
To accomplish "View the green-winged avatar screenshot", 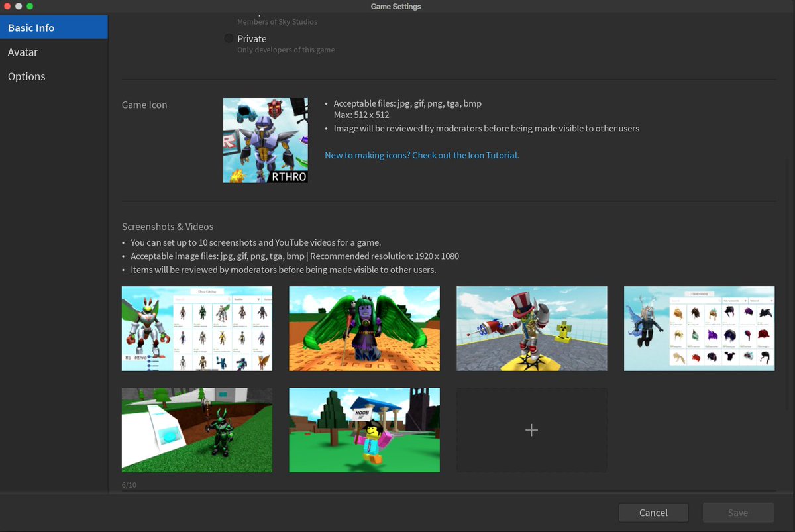I will click(364, 329).
